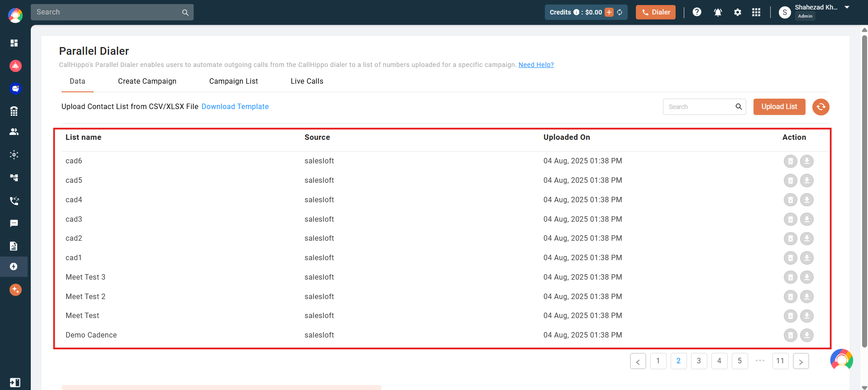Viewport: 868px width, 390px height.
Task: Delete the cad1 list
Action: click(x=791, y=258)
